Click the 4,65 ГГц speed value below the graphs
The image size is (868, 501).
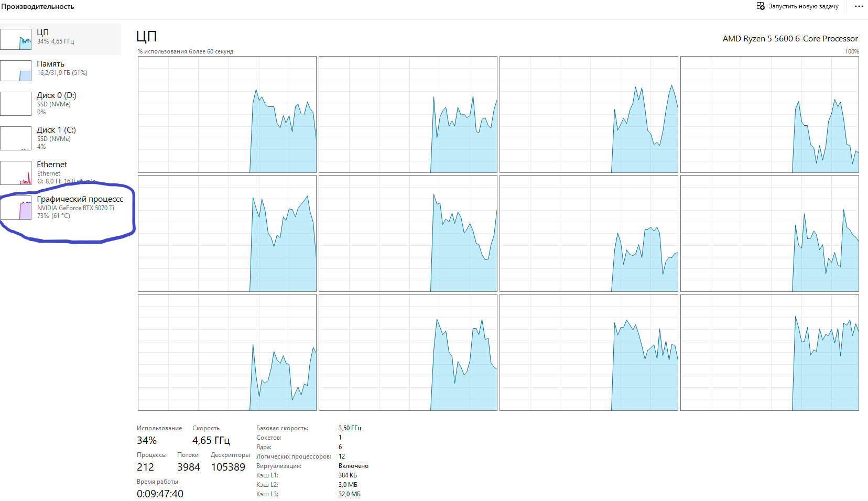point(211,441)
